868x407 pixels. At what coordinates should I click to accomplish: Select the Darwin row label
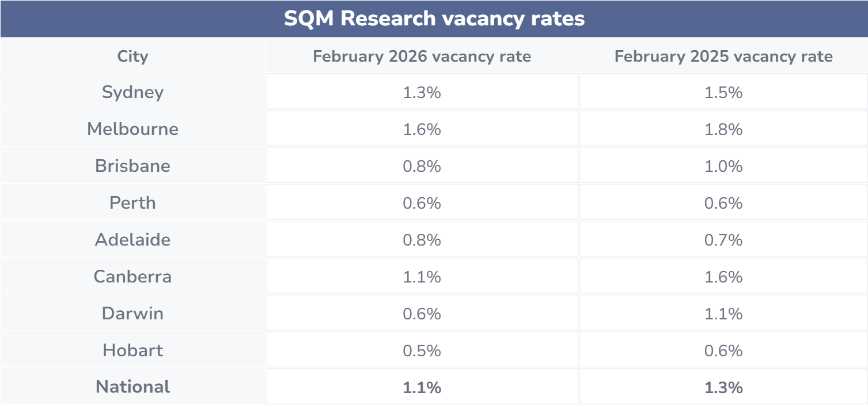(x=132, y=314)
